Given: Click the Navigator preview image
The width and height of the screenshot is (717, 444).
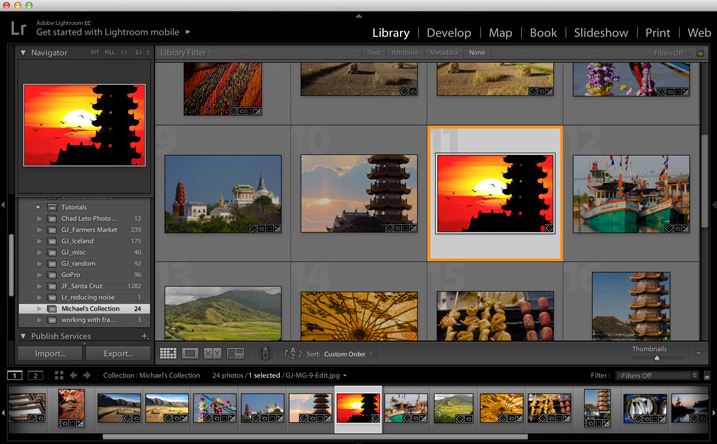Looking at the screenshot, I should coord(85,125).
